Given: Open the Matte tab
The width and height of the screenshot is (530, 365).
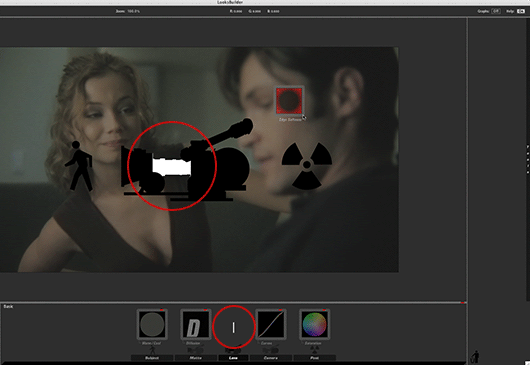Looking at the screenshot, I should (196, 358).
